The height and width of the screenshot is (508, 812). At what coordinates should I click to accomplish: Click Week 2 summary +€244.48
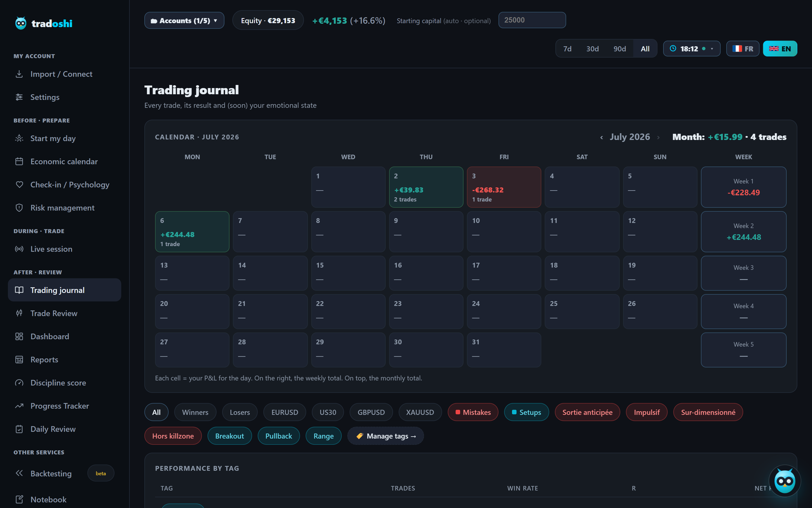pos(743,231)
